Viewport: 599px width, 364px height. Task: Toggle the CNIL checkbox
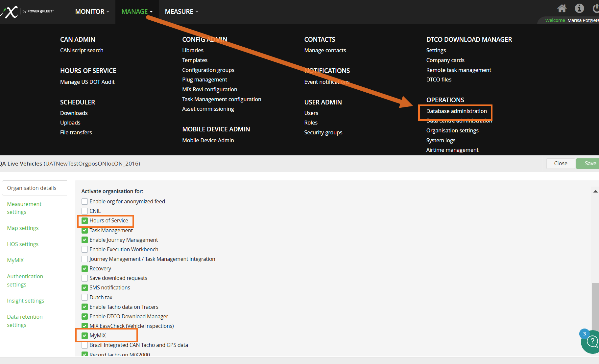click(84, 211)
